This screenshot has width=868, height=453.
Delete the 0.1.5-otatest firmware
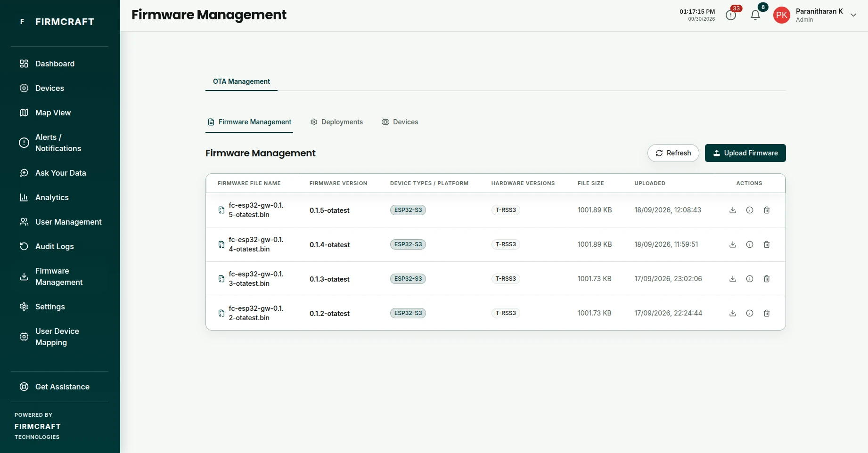pos(767,210)
